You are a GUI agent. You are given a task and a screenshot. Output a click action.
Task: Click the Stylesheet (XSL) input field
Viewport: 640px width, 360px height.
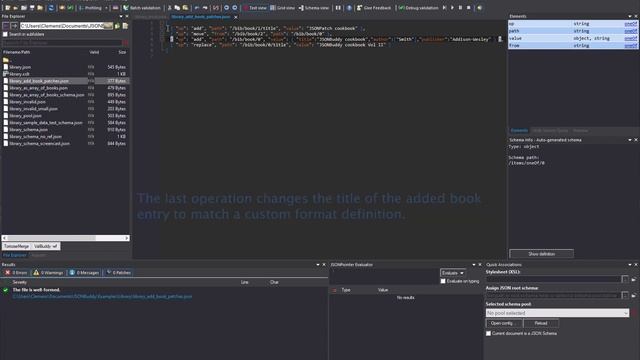pyautogui.click(x=553, y=279)
